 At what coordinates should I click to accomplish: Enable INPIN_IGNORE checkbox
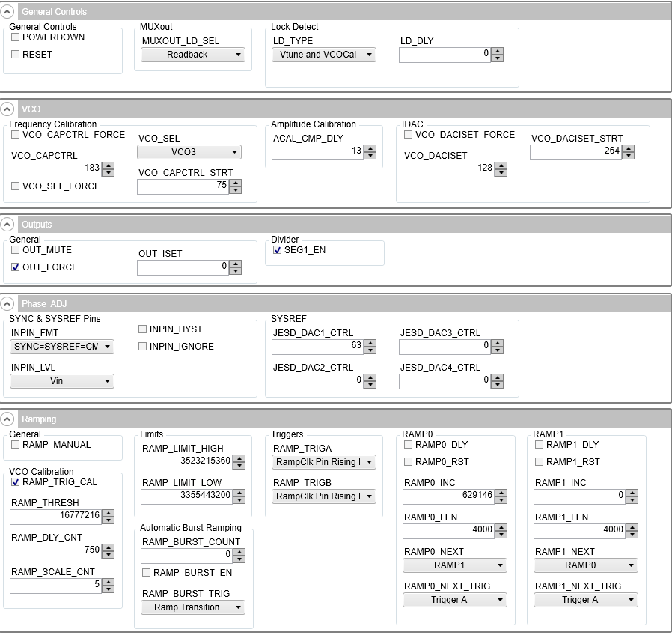click(143, 347)
